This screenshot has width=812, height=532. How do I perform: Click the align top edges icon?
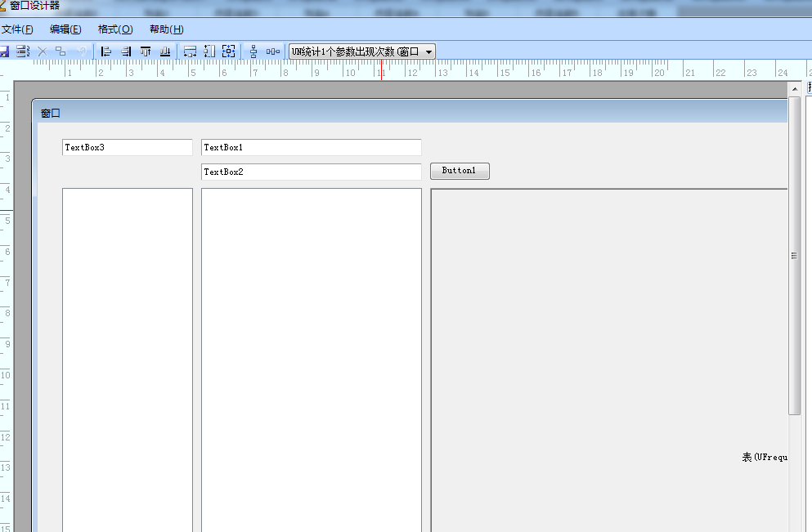click(x=146, y=51)
